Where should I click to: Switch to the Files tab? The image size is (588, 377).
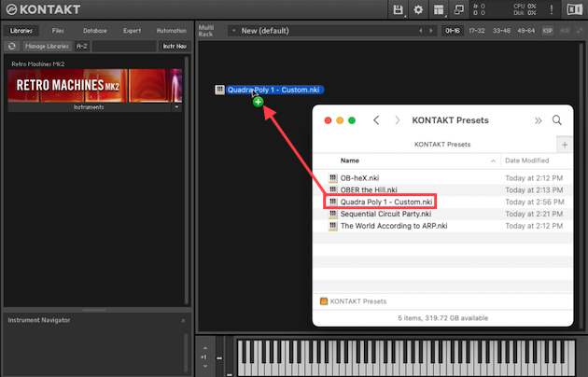58,31
